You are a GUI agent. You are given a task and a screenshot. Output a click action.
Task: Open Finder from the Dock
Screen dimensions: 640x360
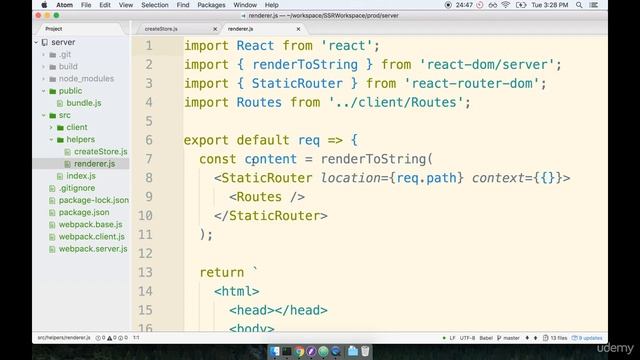(x=275, y=351)
